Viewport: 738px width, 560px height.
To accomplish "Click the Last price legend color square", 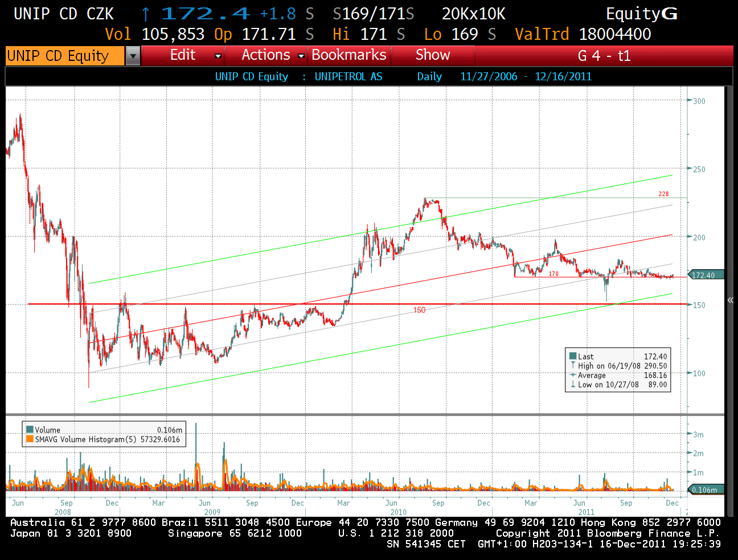I will (573, 356).
